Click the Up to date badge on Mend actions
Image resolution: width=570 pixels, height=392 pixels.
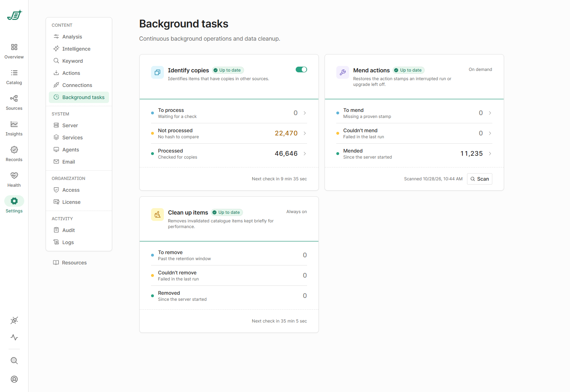click(409, 70)
